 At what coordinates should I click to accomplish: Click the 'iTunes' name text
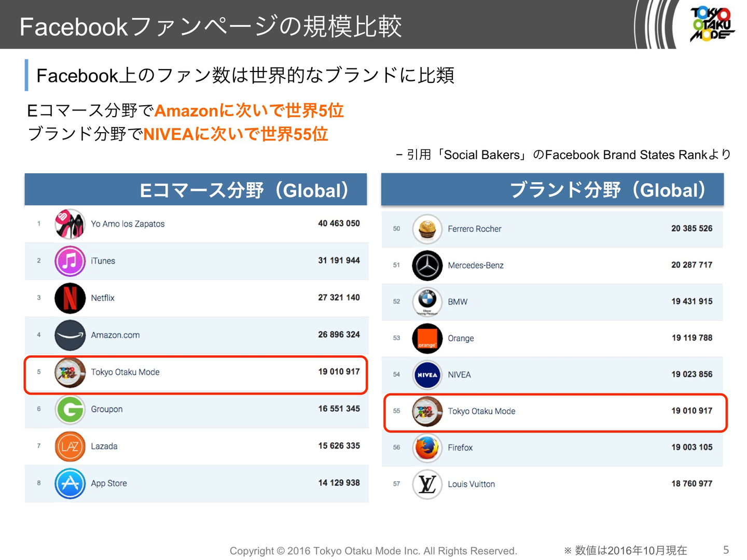click(103, 261)
